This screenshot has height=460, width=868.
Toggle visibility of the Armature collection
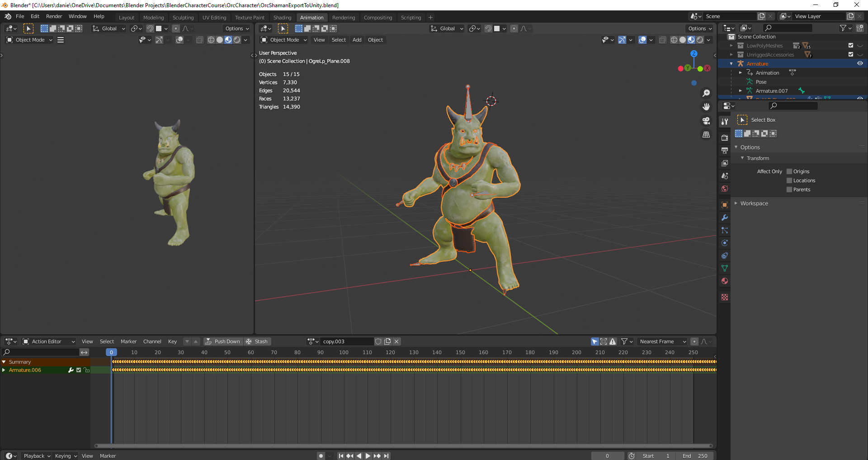[x=859, y=63]
